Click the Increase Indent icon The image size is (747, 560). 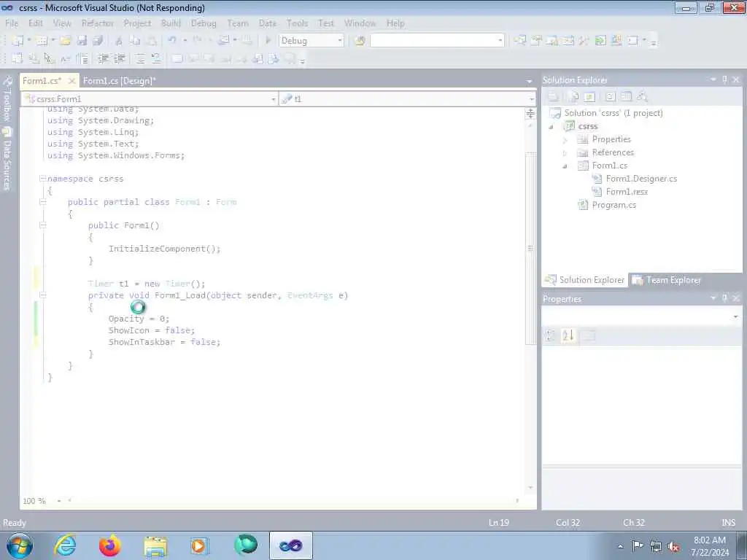tap(120, 58)
